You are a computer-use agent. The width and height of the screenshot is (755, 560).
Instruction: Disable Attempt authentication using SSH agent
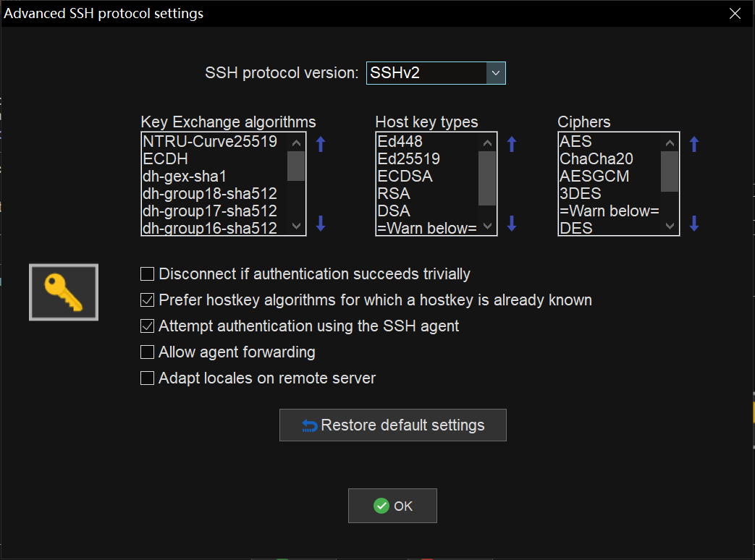pyautogui.click(x=148, y=326)
